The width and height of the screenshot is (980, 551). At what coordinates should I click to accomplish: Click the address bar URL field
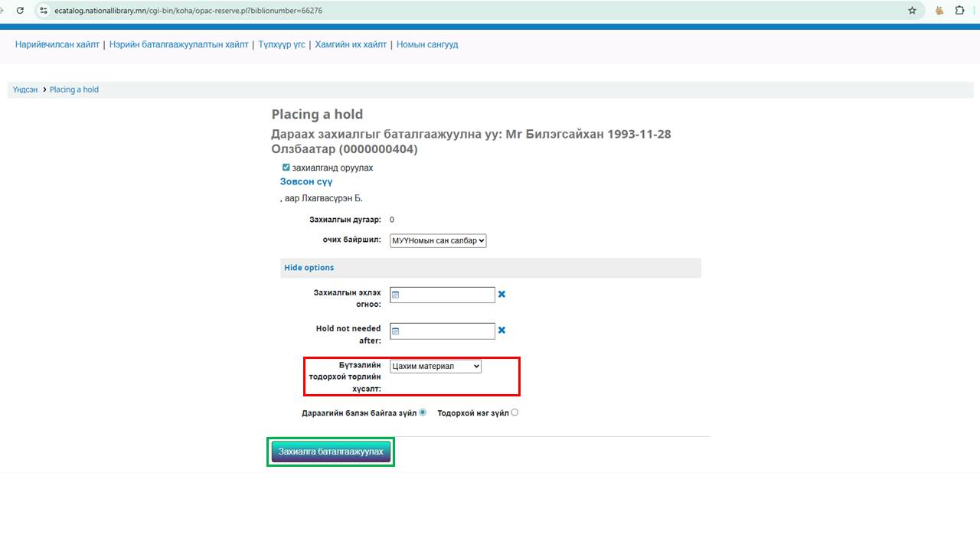(x=459, y=11)
